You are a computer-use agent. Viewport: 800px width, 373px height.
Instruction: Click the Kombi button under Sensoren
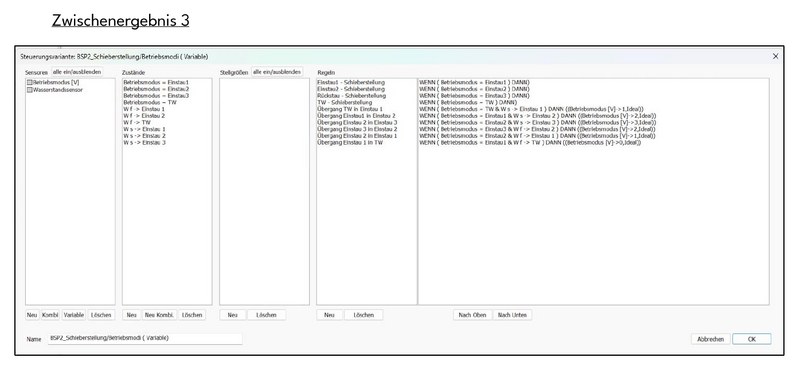click(50, 315)
